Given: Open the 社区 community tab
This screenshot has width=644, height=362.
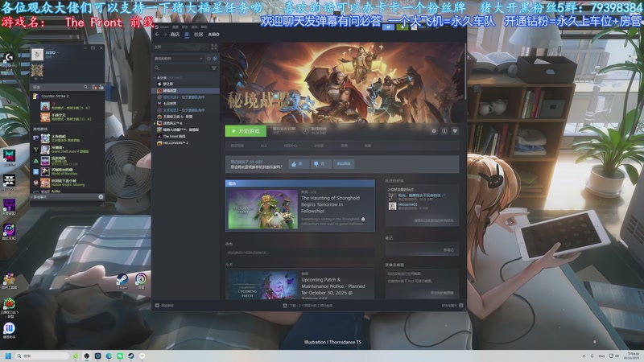Looking at the screenshot, I should point(198,35).
